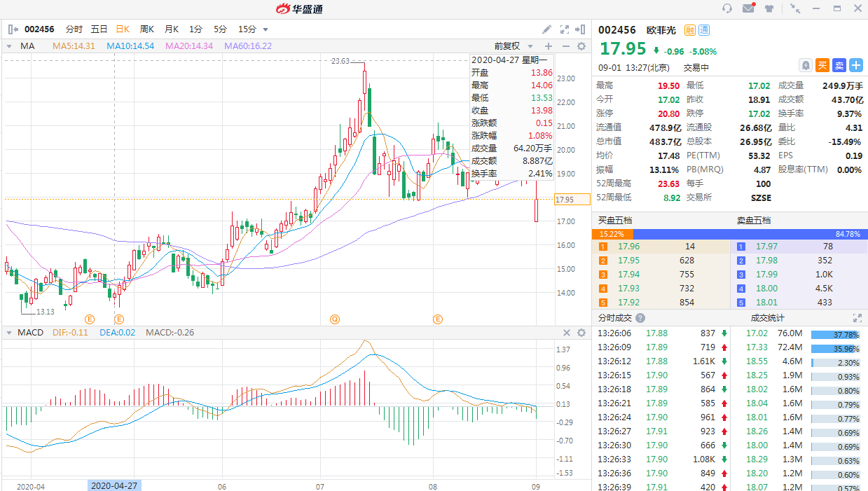
Task: Click ask level 1 price 17.97
Action: 767,247
